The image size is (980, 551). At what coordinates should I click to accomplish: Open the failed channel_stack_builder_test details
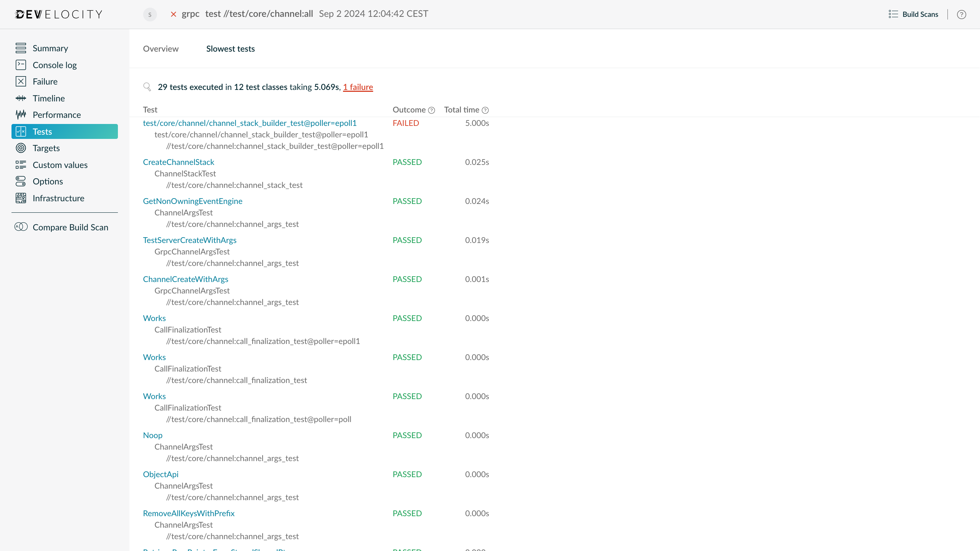[x=250, y=123]
